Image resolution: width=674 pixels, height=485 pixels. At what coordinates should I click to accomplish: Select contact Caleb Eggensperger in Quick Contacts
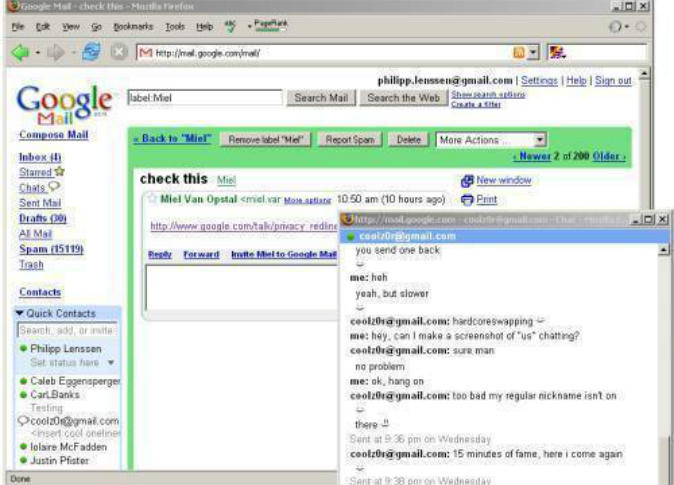(x=74, y=382)
